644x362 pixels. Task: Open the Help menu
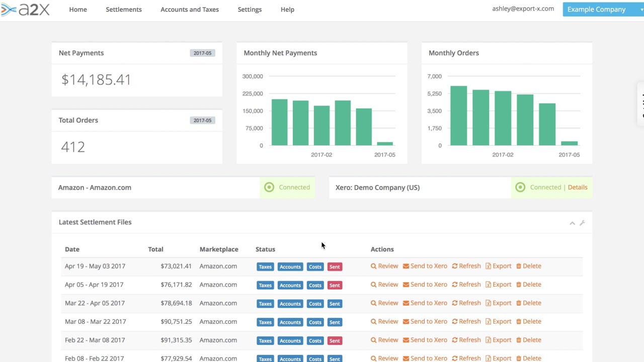[x=287, y=10]
